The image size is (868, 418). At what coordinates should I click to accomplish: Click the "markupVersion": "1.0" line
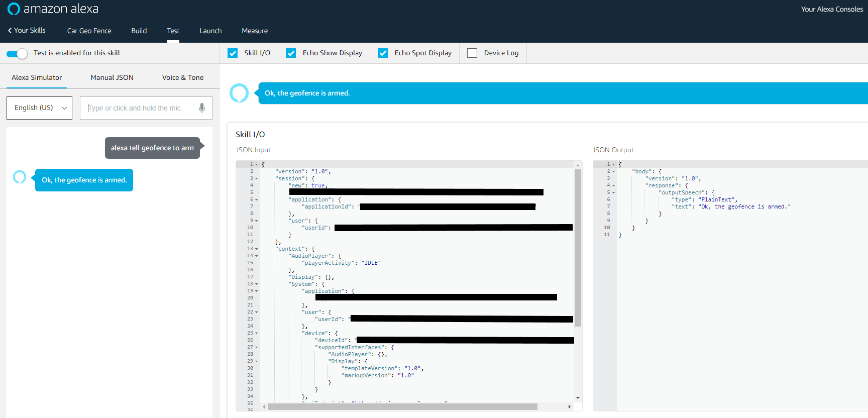(378, 375)
